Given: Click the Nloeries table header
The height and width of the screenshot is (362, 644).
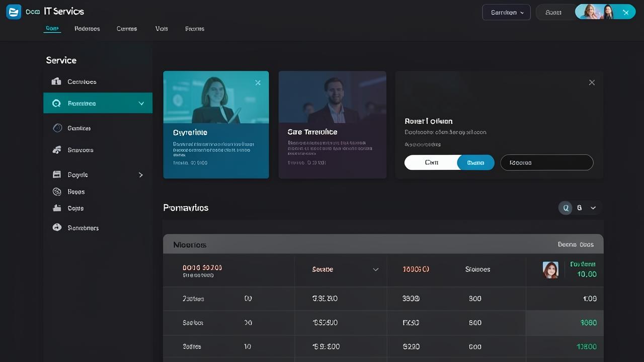Looking at the screenshot, I should pos(190,245).
